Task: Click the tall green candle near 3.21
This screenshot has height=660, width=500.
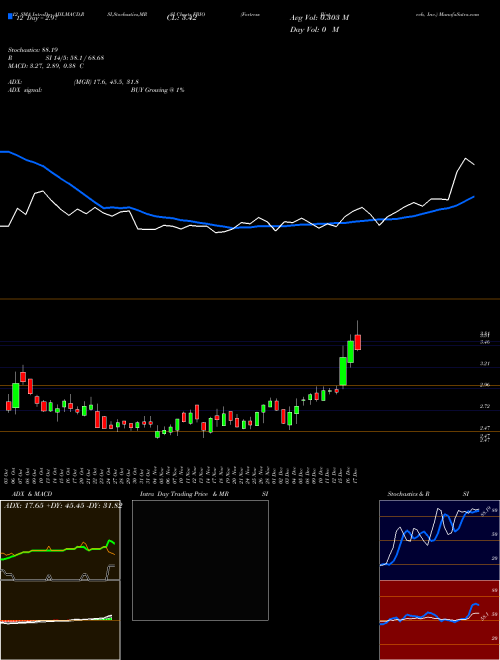Action: pos(343,371)
